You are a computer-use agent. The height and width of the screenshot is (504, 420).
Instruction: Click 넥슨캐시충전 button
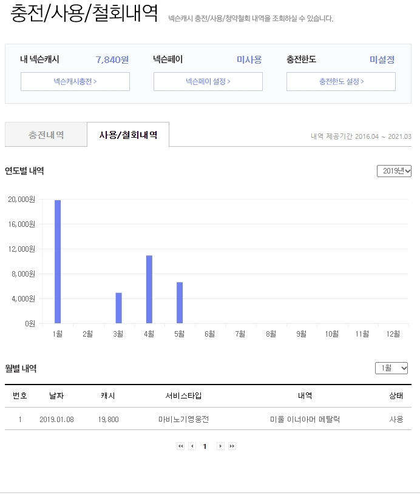click(x=75, y=81)
